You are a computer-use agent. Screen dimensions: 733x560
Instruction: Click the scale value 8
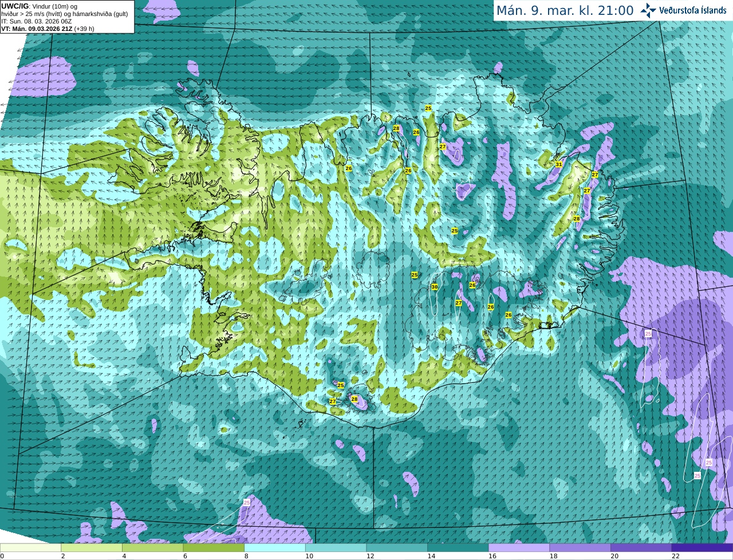246,556
